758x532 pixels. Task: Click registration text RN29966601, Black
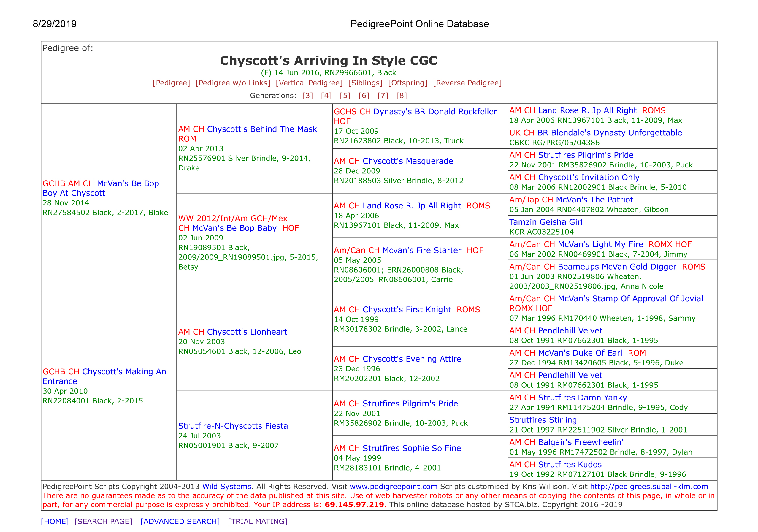[x=360, y=73]
